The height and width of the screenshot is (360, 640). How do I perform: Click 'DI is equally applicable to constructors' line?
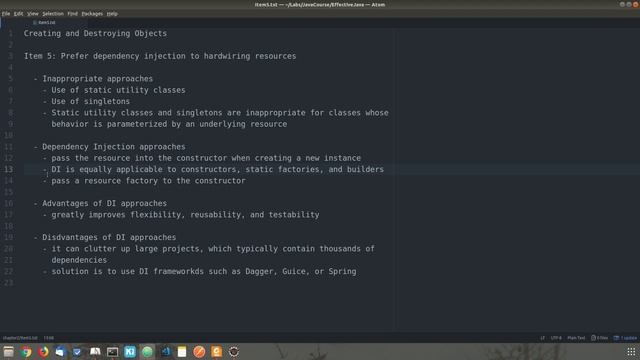click(x=213, y=169)
